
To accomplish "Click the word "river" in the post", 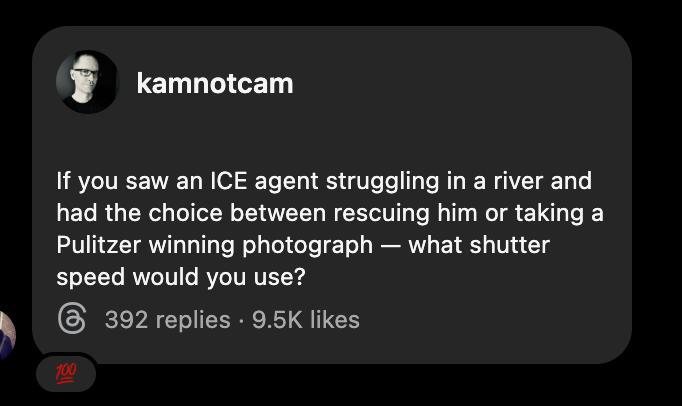I will pyautogui.click(x=510, y=181).
